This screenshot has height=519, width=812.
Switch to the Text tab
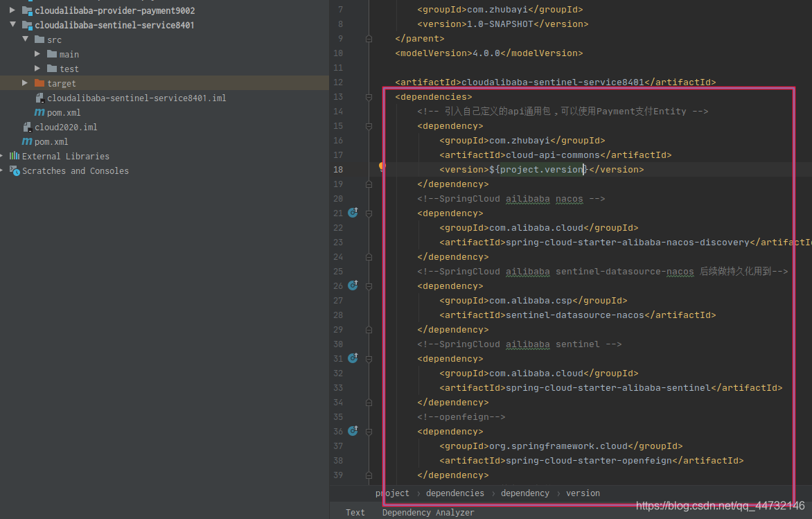(355, 512)
